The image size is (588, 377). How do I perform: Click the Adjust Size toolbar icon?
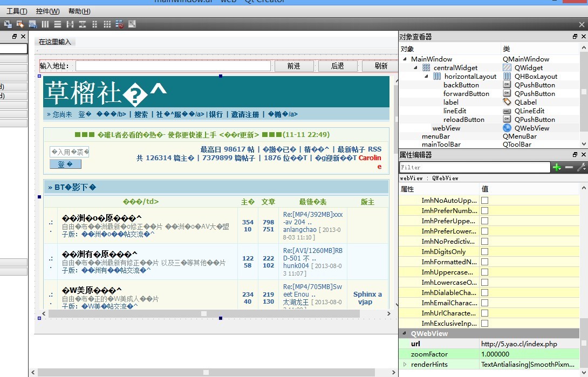[132, 24]
